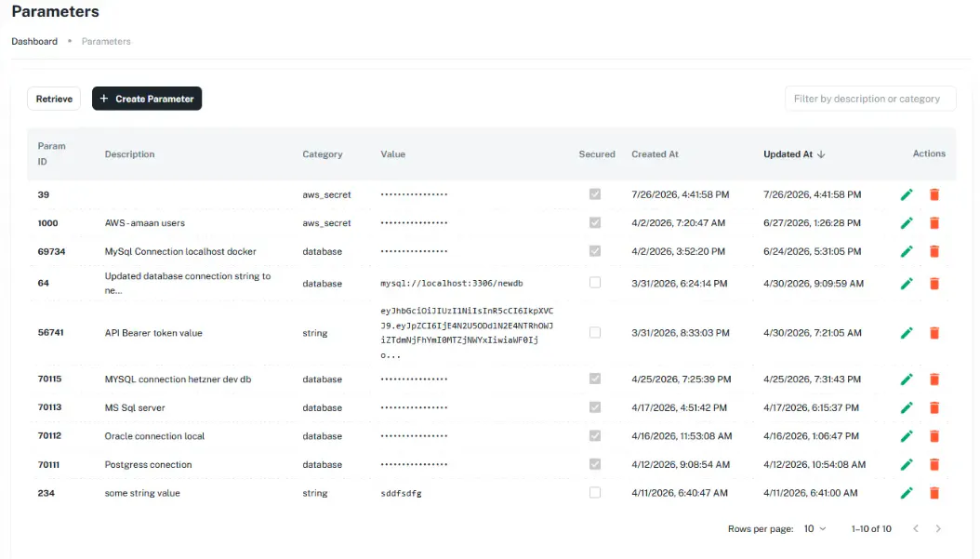Screen dimensions: 980x559
Task: Sort table by Value header
Action: pyautogui.click(x=393, y=153)
